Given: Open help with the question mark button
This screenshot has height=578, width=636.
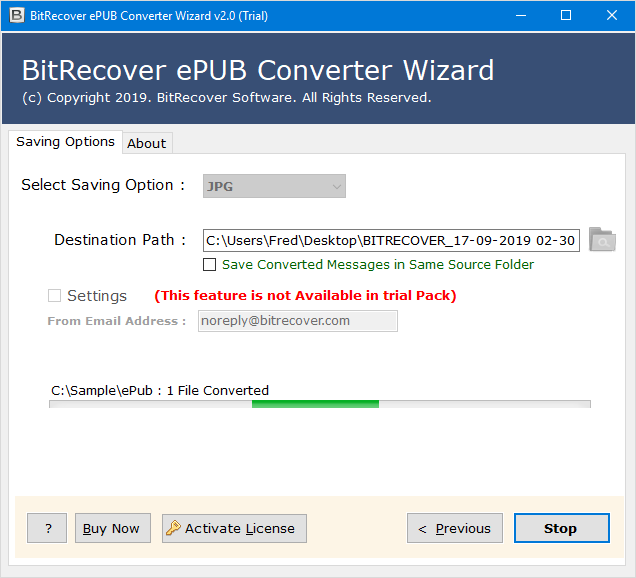Looking at the screenshot, I should pyautogui.click(x=47, y=528).
